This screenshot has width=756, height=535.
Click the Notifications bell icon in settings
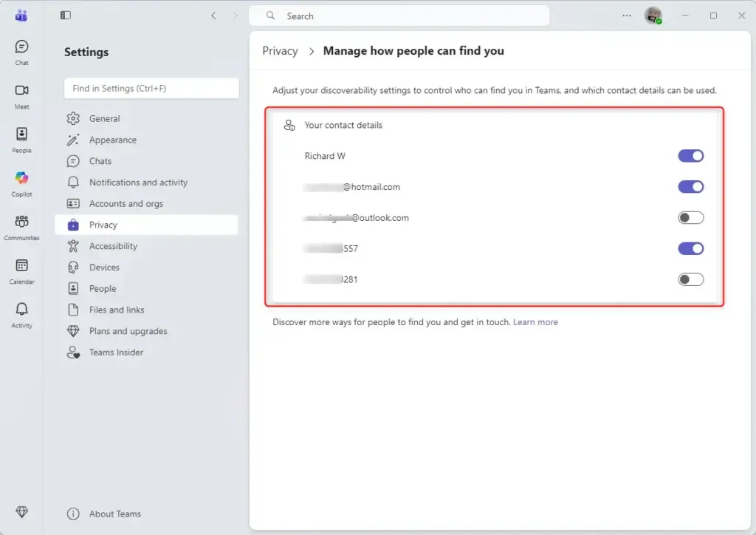pos(73,183)
